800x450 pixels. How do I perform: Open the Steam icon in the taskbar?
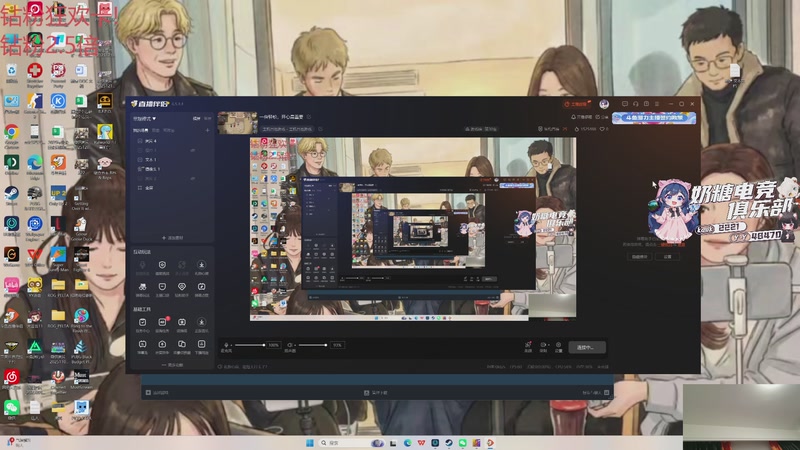(448, 443)
